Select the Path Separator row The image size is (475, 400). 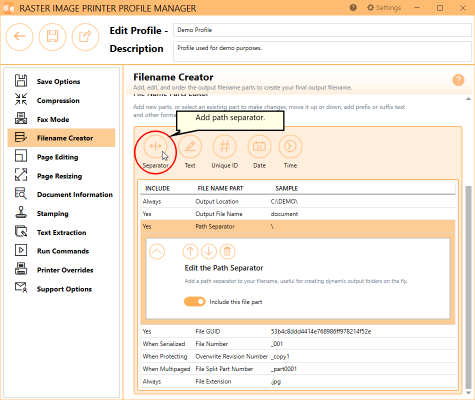click(298, 226)
